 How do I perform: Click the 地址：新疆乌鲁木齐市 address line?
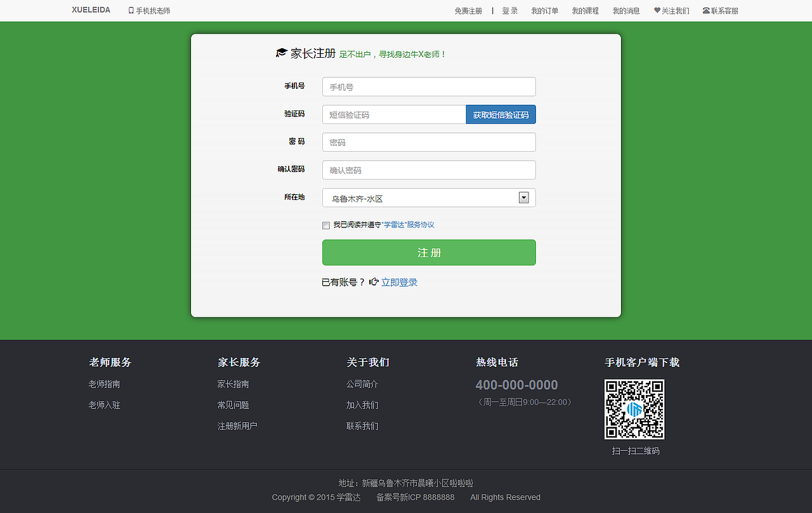(406, 483)
